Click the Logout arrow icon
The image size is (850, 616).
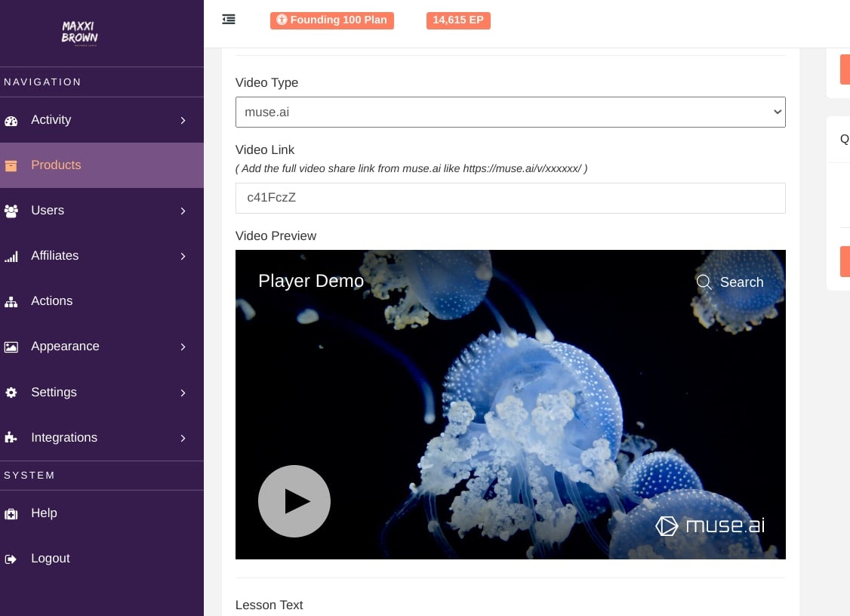pyautogui.click(x=11, y=559)
